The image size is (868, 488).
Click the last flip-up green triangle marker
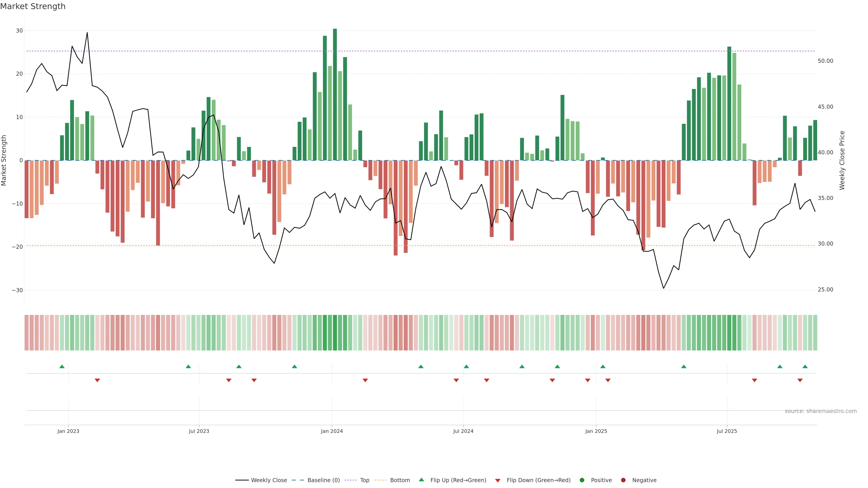tap(805, 366)
